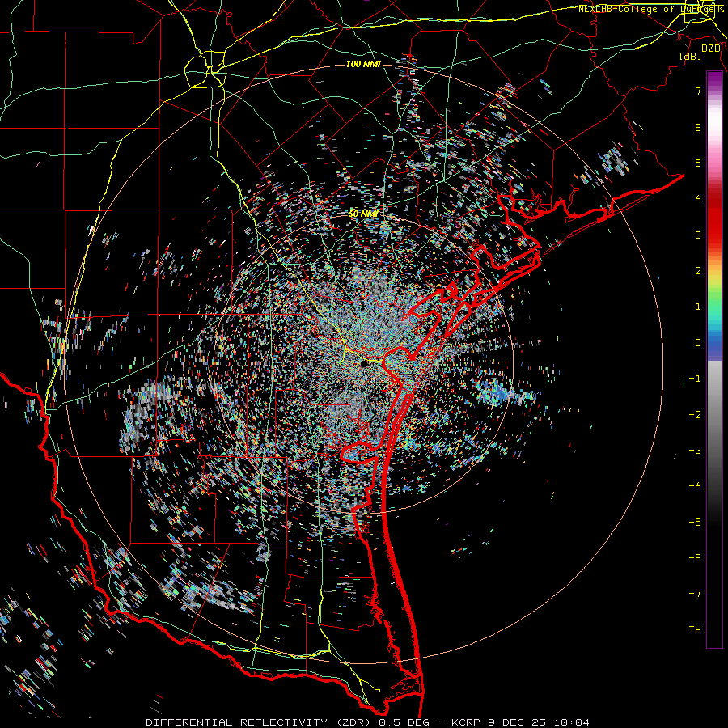Click the "6" value on the dB scale
This screenshot has height=728, width=728.
point(698,127)
